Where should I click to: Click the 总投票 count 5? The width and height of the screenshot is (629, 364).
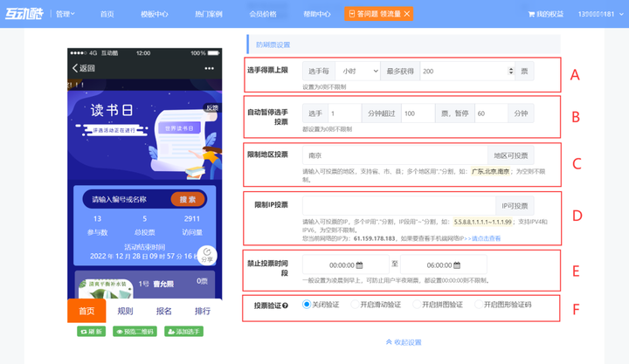point(144,219)
